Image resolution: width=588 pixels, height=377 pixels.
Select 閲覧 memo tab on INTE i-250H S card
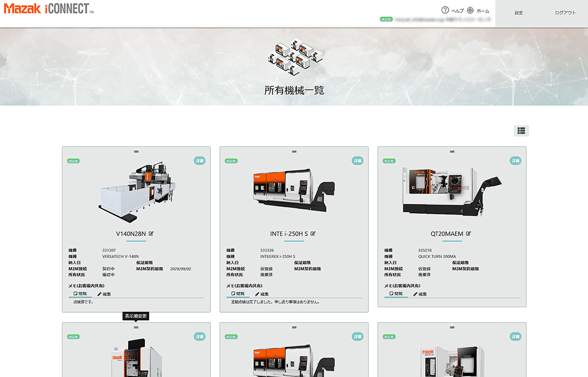[x=238, y=294]
